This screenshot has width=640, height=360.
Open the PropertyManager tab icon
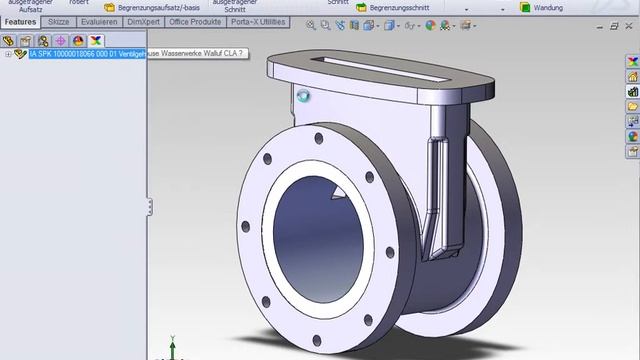(26, 41)
